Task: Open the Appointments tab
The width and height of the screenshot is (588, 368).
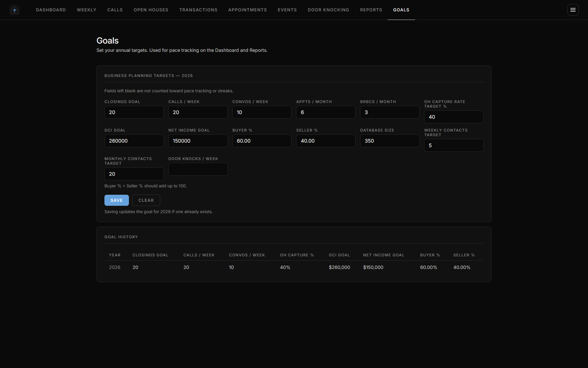Action: (x=247, y=10)
